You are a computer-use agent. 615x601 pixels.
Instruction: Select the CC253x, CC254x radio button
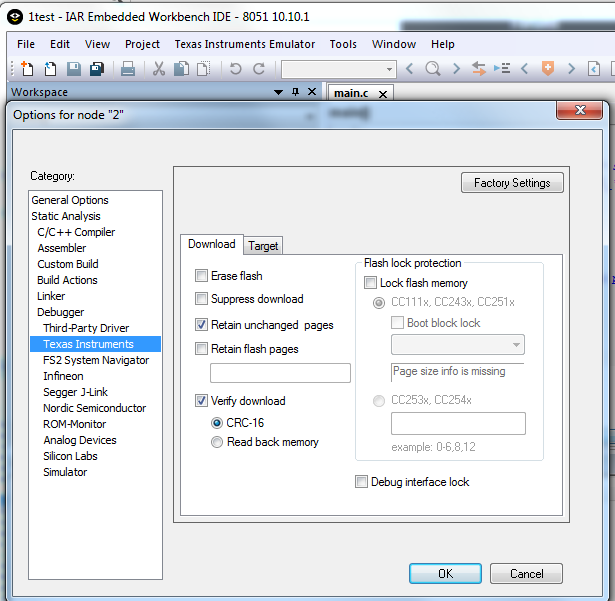coord(379,401)
